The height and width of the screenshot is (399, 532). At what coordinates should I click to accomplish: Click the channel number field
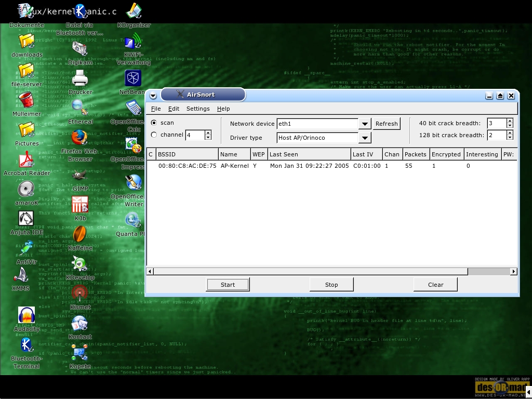[x=195, y=135]
